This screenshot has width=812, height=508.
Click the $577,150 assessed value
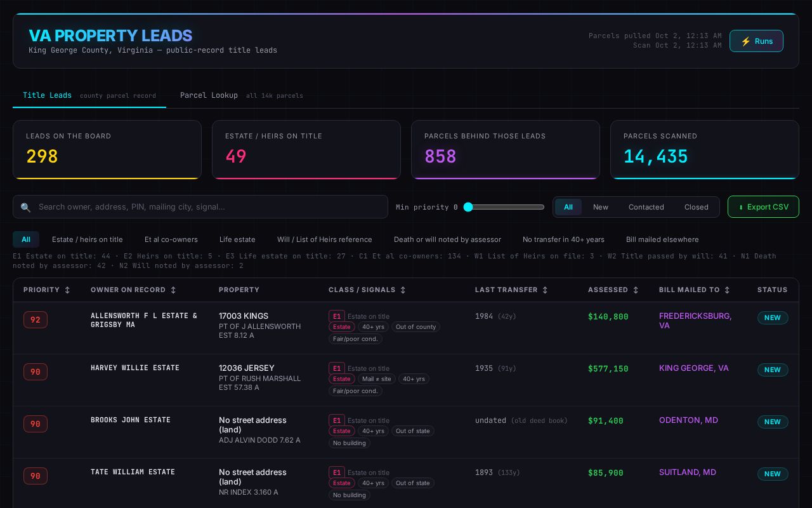point(608,368)
